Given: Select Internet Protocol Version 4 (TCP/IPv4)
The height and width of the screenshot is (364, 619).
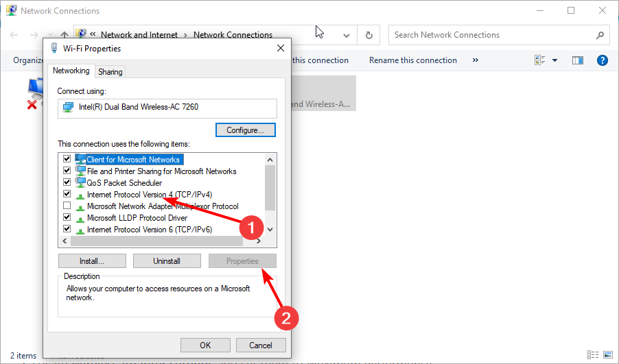Looking at the screenshot, I should [x=149, y=195].
